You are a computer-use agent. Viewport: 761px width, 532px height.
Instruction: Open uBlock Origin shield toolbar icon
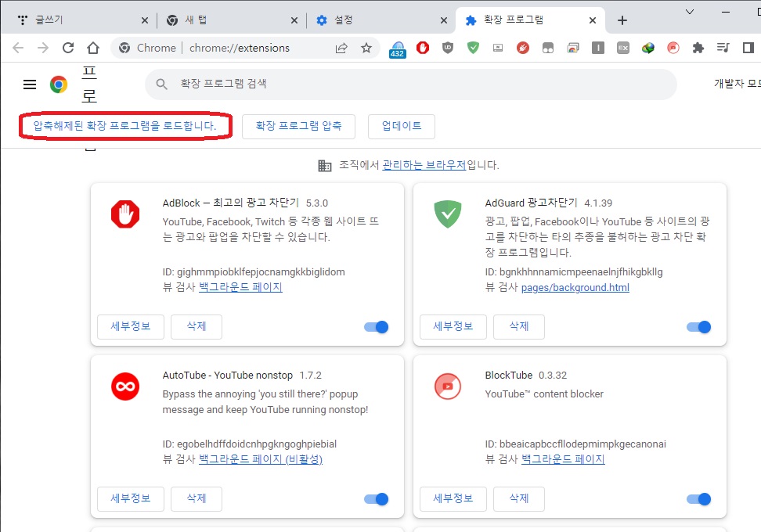448,48
